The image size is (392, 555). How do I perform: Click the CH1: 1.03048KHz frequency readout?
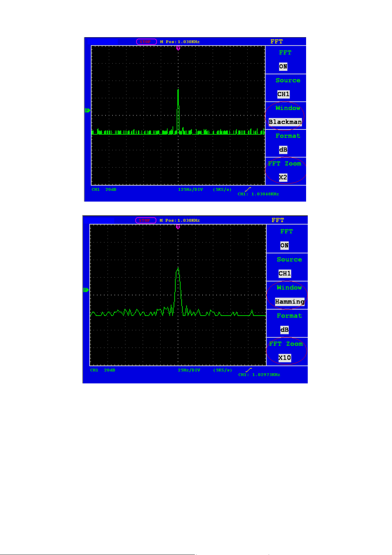pos(258,194)
